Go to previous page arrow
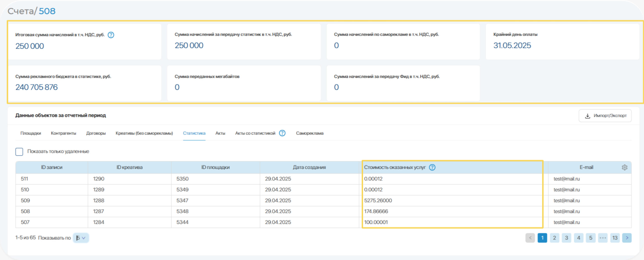Screen dimensions: 644x260 tap(530, 238)
